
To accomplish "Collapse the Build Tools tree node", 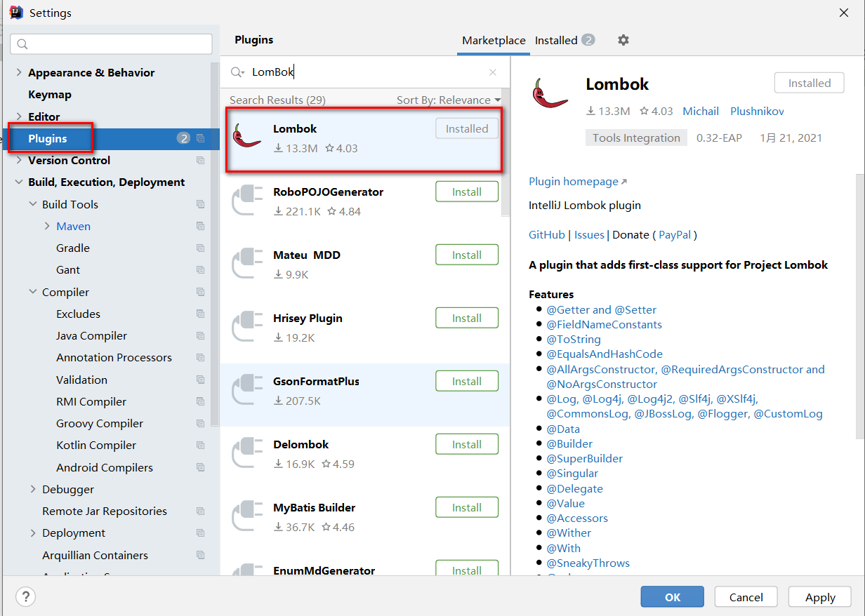I will pos(33,204).
